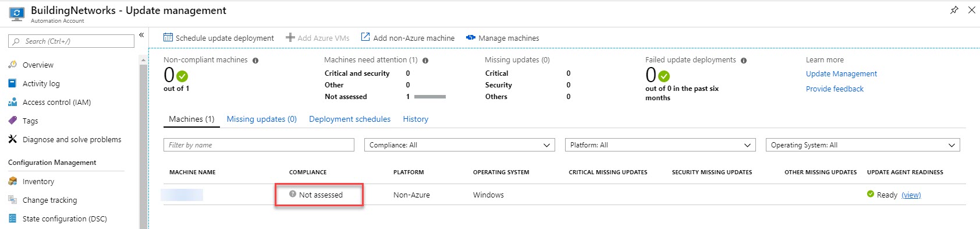This screenshot has width=980, height=229.
Task: Collapse the left navigation menu
Action: coord(141,35)
